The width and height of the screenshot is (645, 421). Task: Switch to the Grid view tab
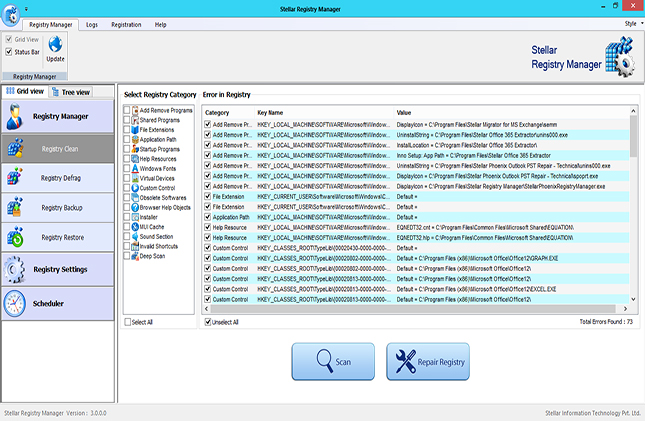25,91
